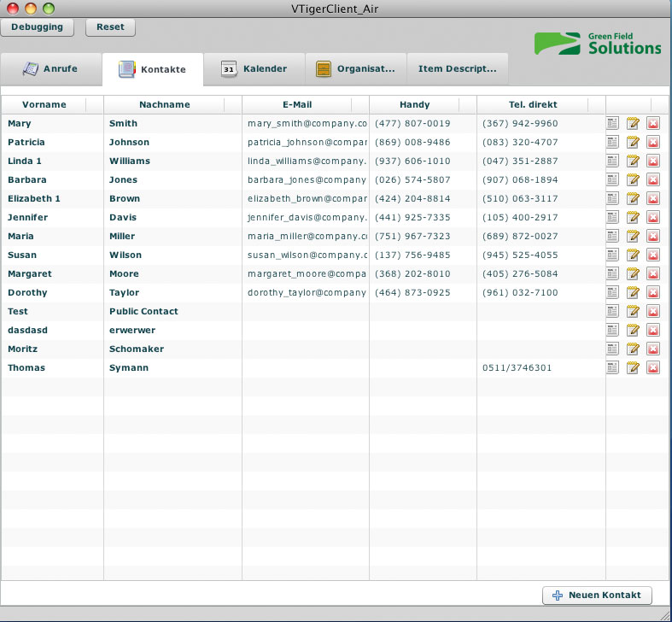
Task: Select the Item Descript... tab
Action: tap(457, 69)
